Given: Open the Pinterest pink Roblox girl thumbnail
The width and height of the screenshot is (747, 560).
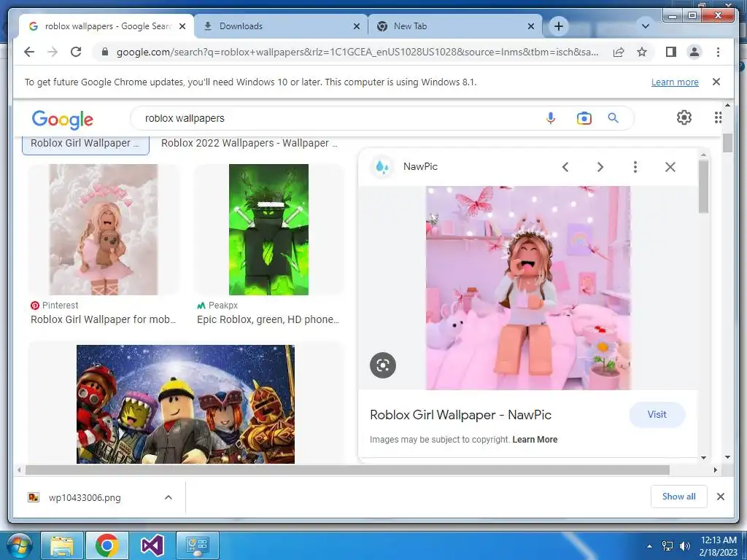Looking at the screenshot, I should coord(104,230).
